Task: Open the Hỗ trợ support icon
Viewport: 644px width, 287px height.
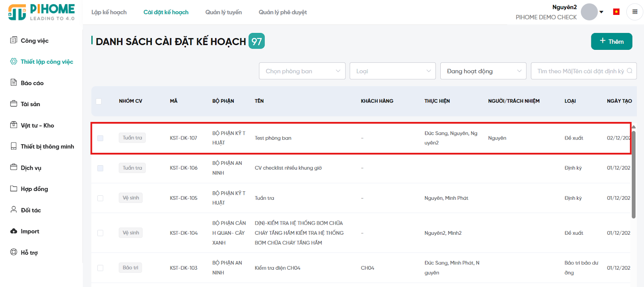Action: (x=14, y=252)
